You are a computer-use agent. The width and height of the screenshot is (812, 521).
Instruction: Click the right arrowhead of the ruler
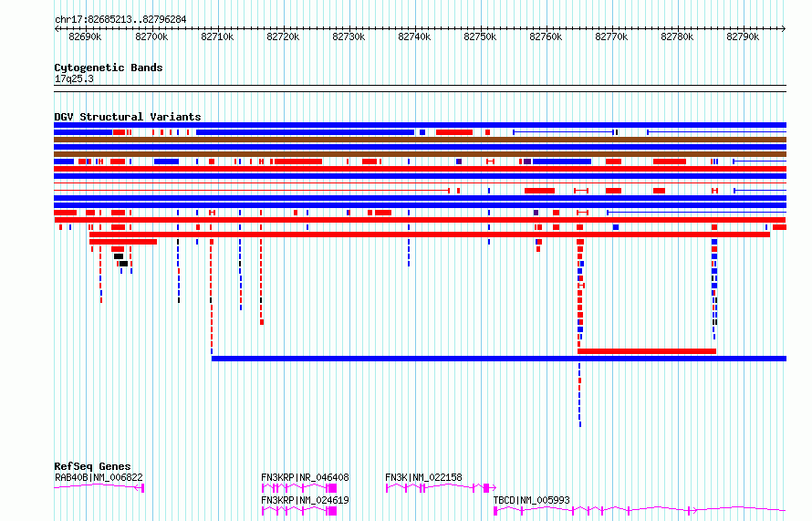click(x=784, y=28)
